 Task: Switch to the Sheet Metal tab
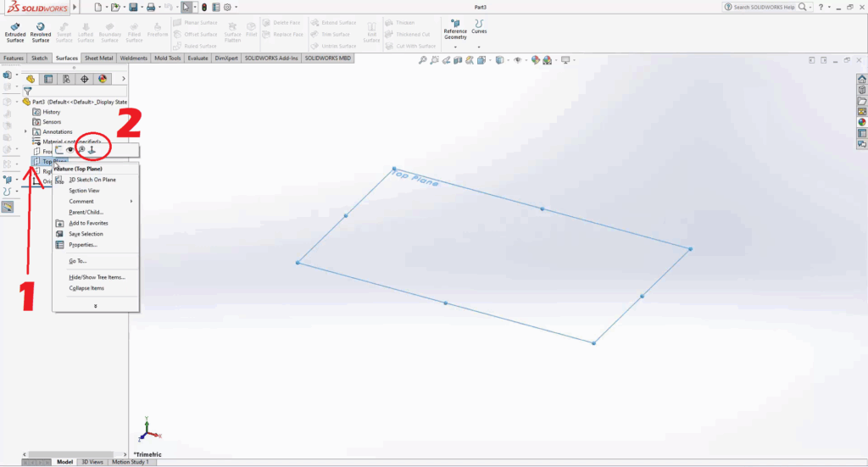pyautogui.click(x=98, y=58)
